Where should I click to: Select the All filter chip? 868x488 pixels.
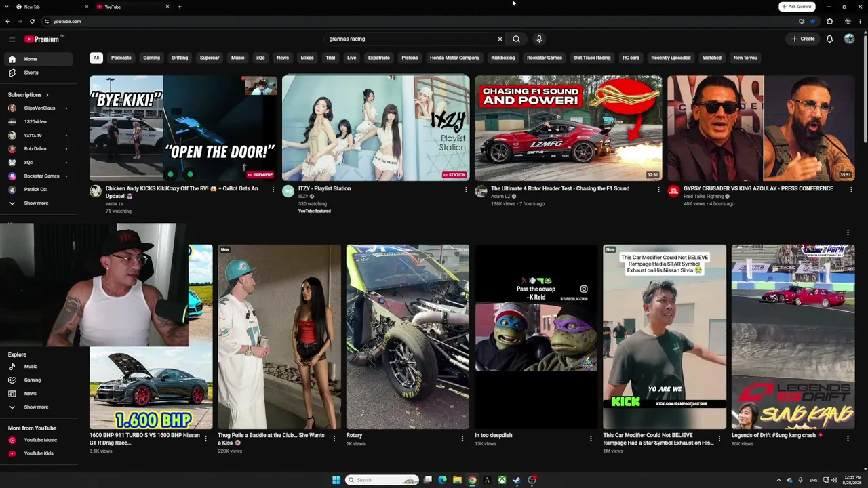tap(96, 58)
